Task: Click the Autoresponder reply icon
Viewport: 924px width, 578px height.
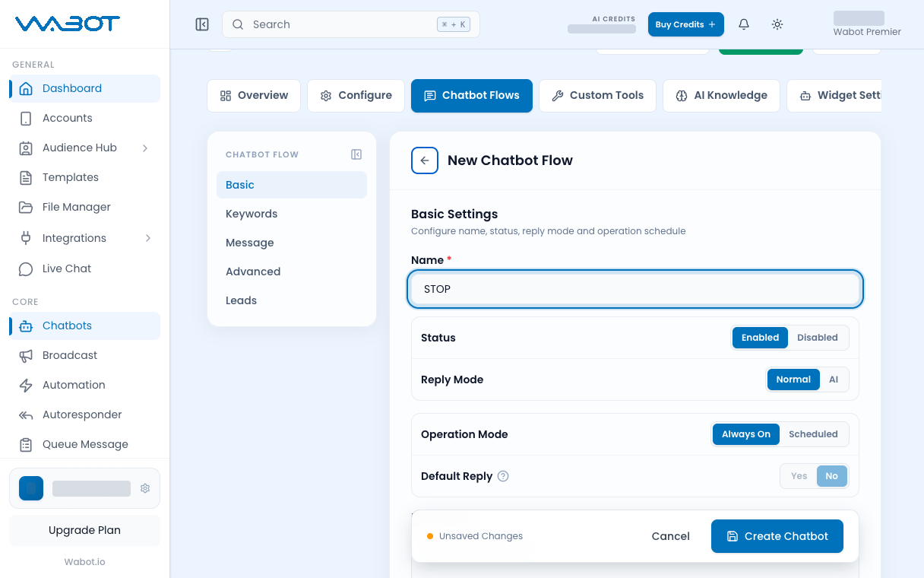Action: click(x=26, y=414)
